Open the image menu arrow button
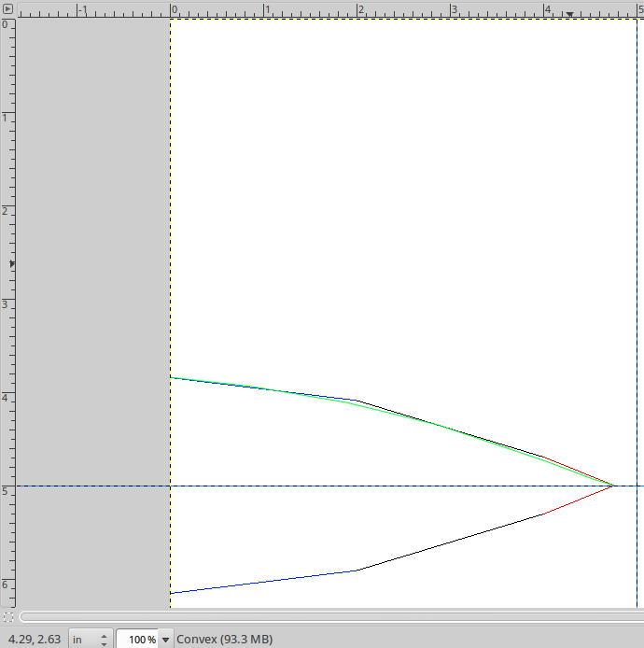The image size is (644, 648). 7,9
